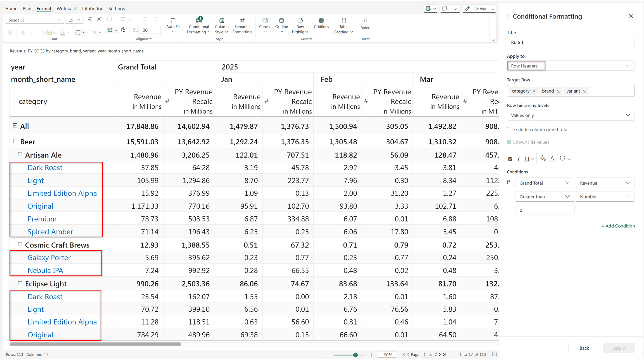Image resolution: width=644 pixels, height=360 pixels.
Task: Check Exclude column grand total
Action: pyautogui.click(x=509, y=129)
